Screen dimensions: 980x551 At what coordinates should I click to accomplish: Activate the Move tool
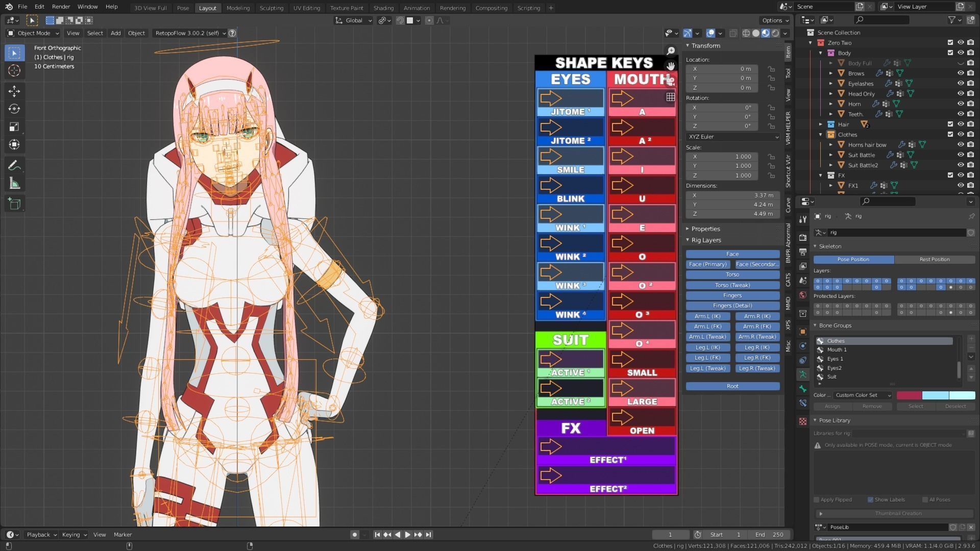[14, 91]
